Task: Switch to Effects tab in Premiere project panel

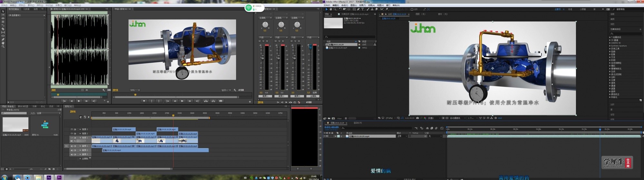Action: (x=35, y=106)
